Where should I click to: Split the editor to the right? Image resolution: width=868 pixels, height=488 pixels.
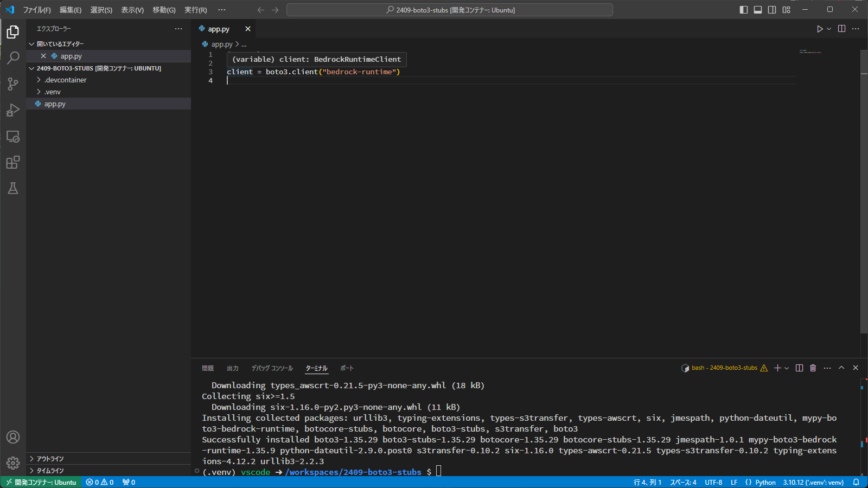(x=841, y=29)
